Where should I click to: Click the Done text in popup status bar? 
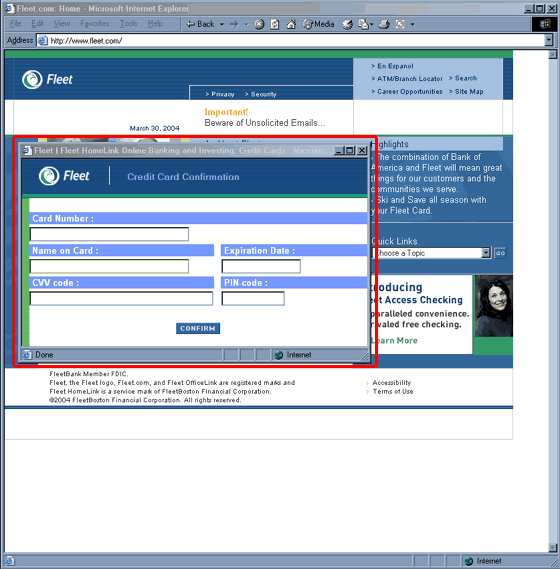tap(44, 355)
